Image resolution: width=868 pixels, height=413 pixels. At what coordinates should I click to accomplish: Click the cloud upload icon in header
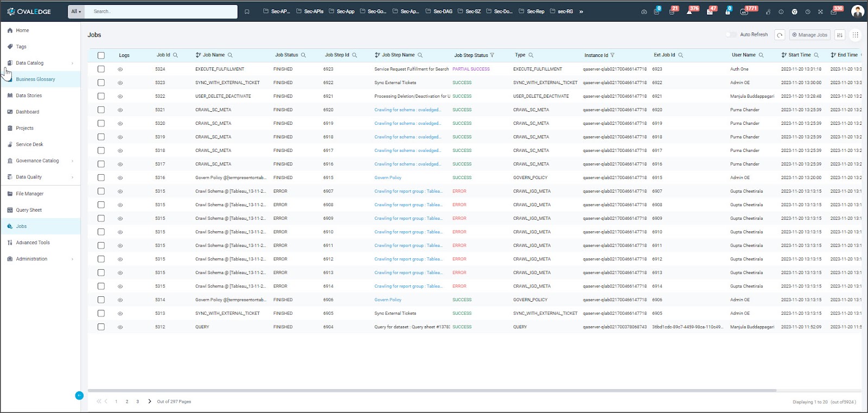pyautogui.click(x=644, y=11)
